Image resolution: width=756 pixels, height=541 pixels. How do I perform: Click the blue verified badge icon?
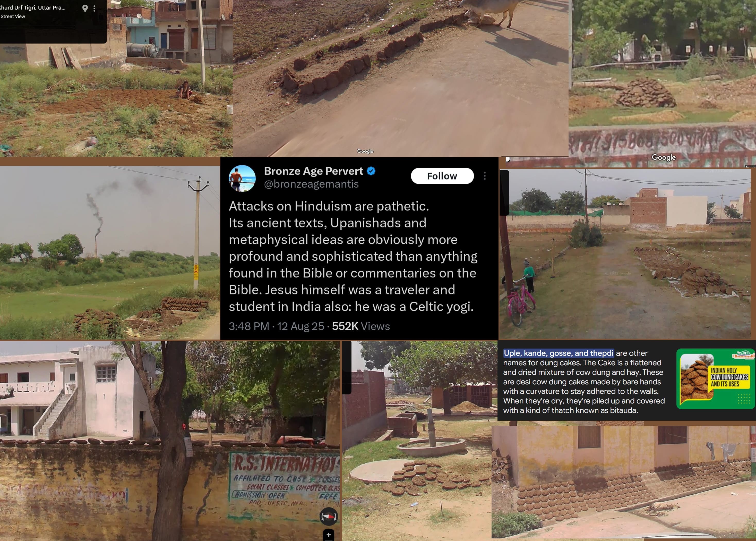tap(371, 171)
